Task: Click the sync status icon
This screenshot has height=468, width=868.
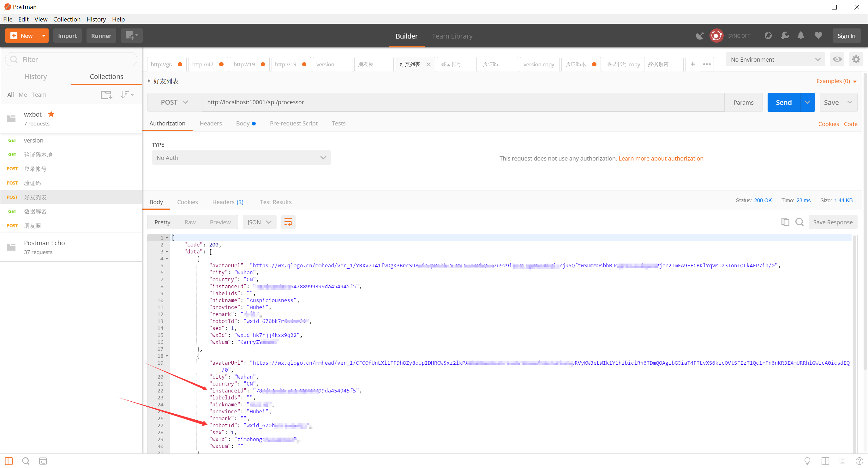Action: [716, 36]
